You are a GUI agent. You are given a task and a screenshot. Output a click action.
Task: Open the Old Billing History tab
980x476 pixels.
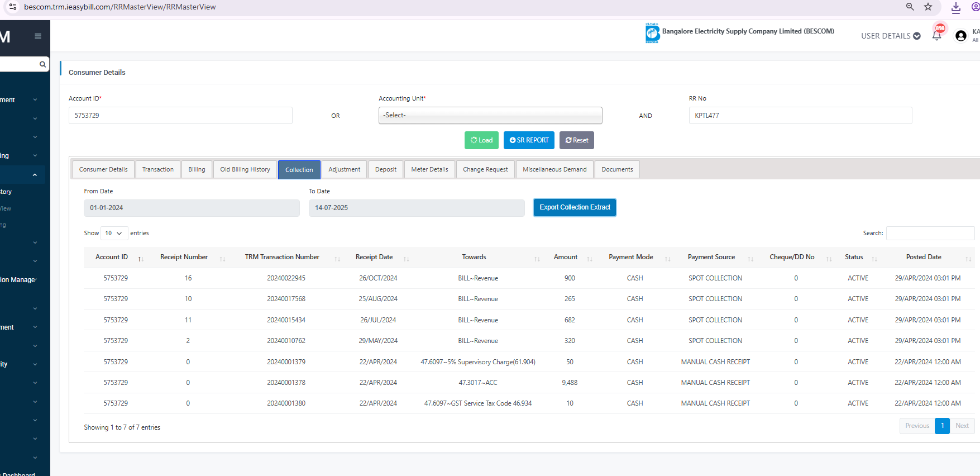(x=245, y=169)
